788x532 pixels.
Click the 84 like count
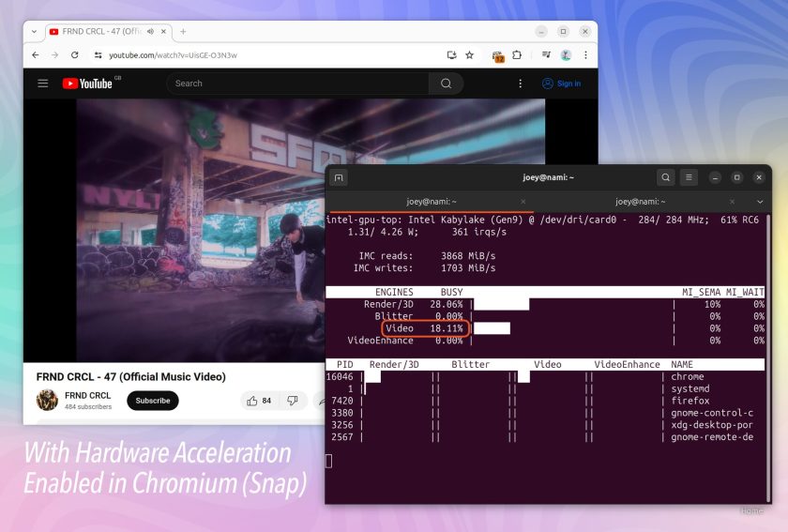point(266,401)
